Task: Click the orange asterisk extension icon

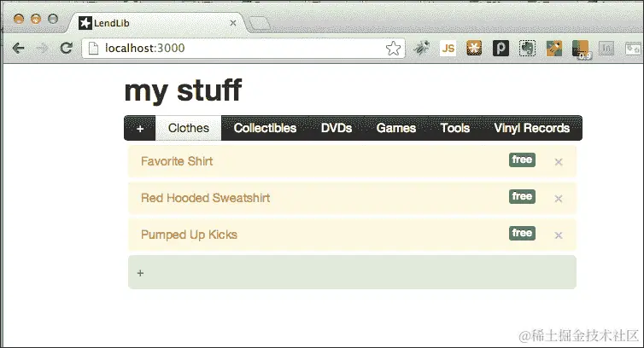Action: [x=474, y=49]
